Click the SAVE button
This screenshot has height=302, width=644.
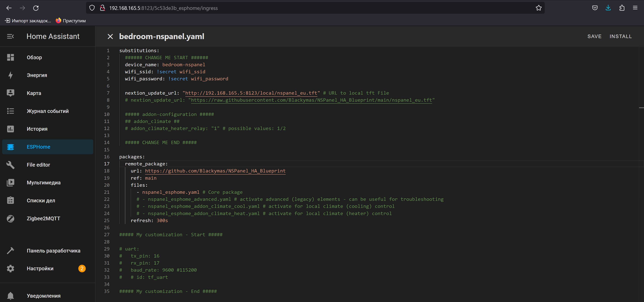594,37
